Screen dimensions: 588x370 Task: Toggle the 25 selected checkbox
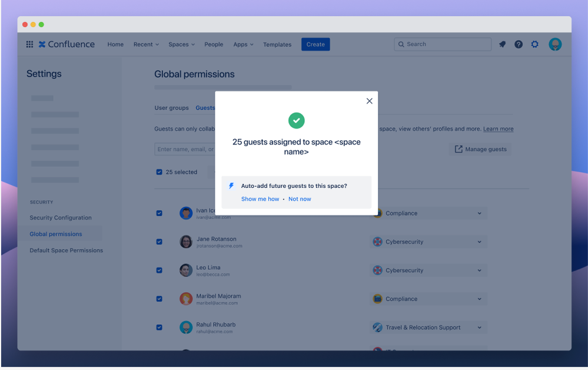click(159, 172)
